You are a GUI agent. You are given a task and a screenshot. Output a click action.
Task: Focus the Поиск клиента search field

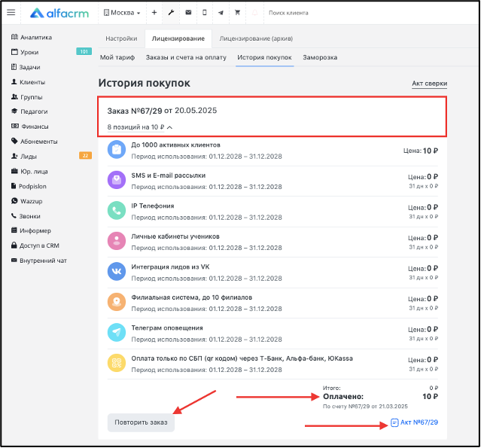pos(288,13)
